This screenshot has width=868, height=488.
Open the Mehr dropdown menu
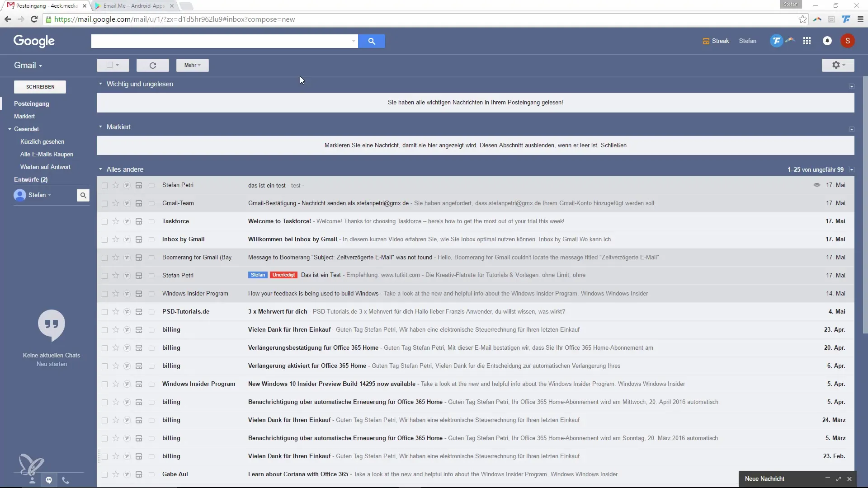193,65
